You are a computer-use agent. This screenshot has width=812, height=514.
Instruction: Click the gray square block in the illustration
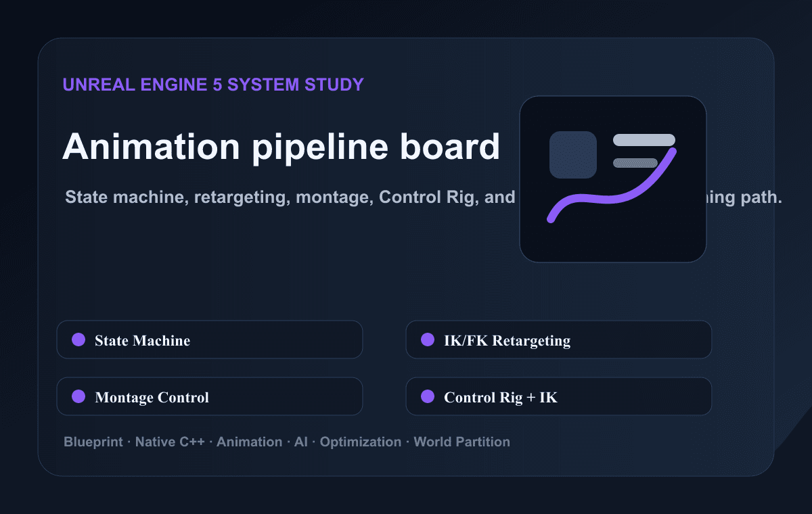click(x=573, y=155)
